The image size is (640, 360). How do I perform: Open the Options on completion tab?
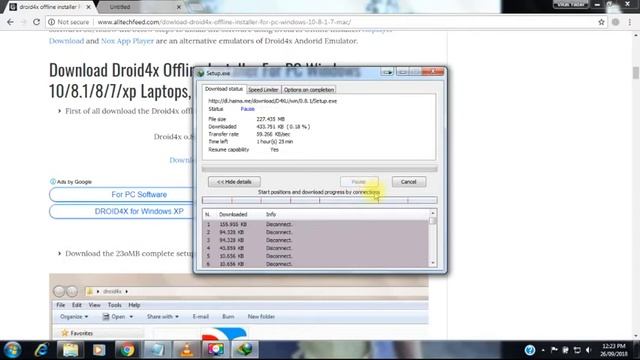309,90
